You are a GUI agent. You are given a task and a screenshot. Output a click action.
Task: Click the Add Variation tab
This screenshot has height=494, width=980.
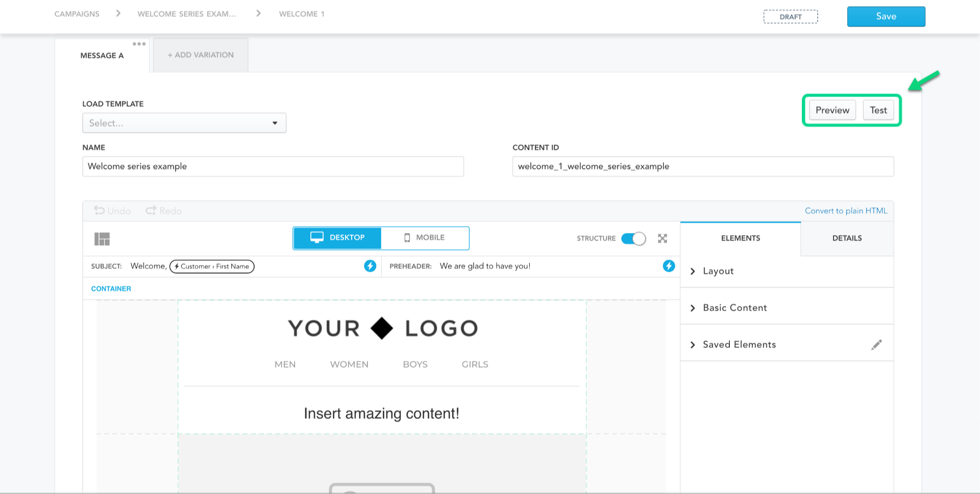coord(201,55)
